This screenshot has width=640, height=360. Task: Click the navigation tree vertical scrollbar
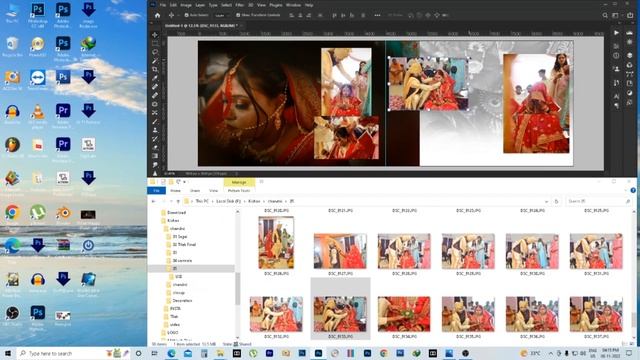[237, 289]
